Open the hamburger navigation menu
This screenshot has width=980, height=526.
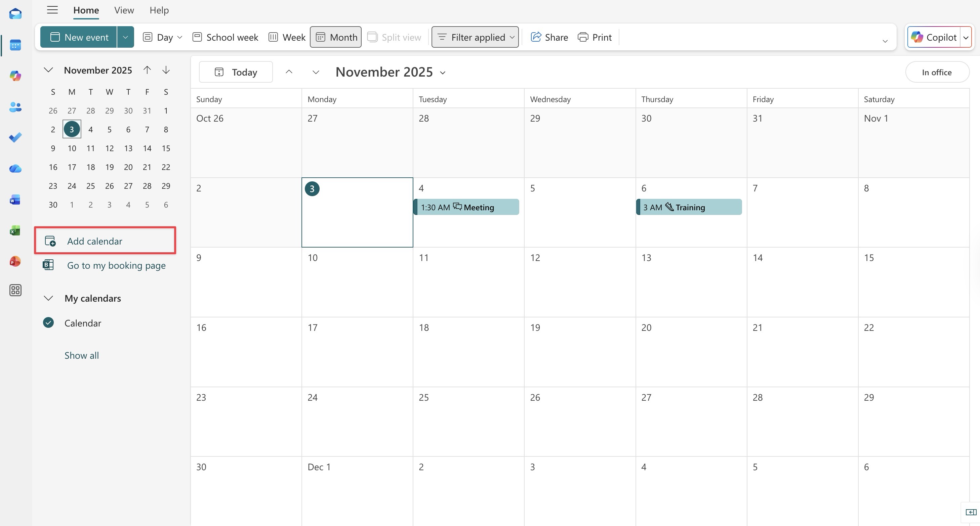(x=52, y=10)
